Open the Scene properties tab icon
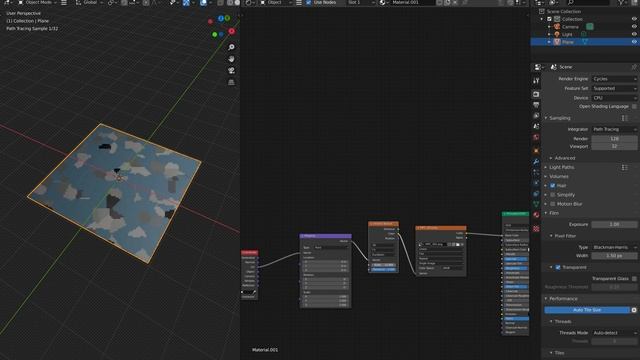640x360 pixels. (536, 127)
